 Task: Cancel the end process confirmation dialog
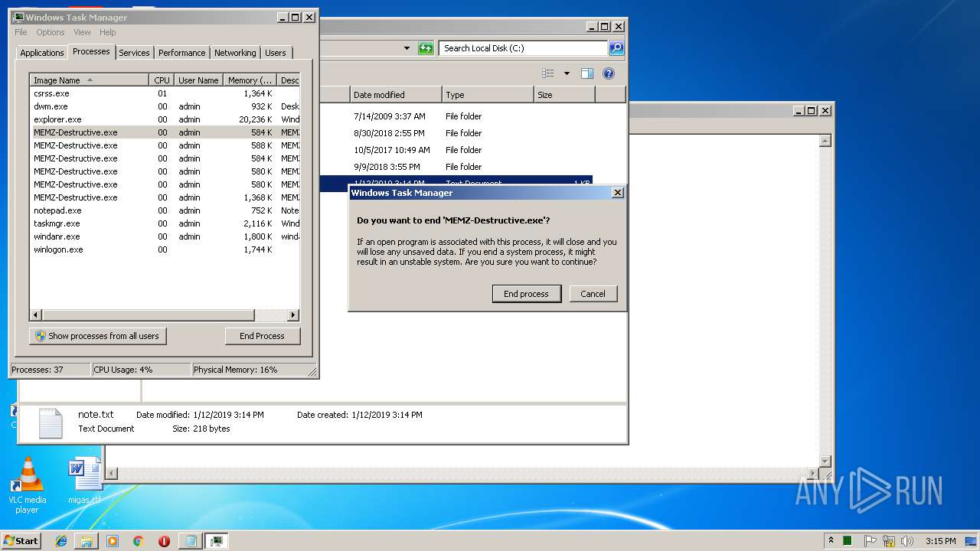tap(593, 294)
